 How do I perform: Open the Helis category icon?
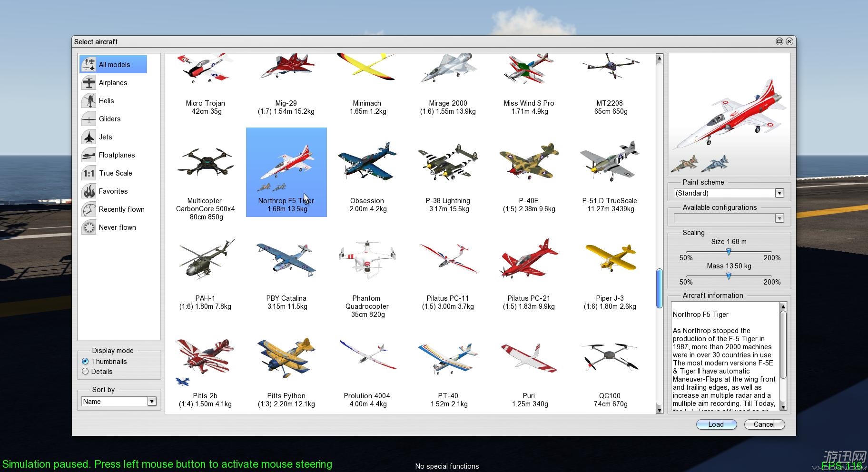[89, 100]
